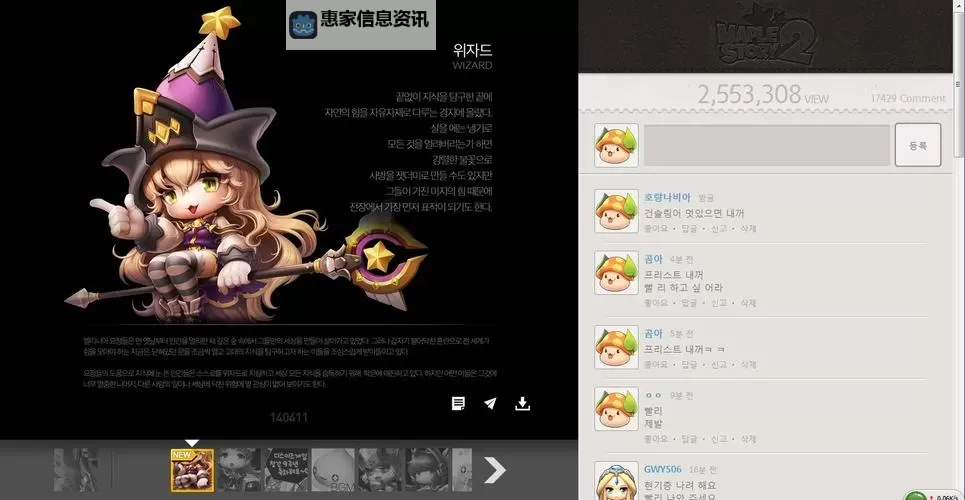Open username 곰아 on the 4분 전 comment

pyautogui.click(x=653, y=259)
